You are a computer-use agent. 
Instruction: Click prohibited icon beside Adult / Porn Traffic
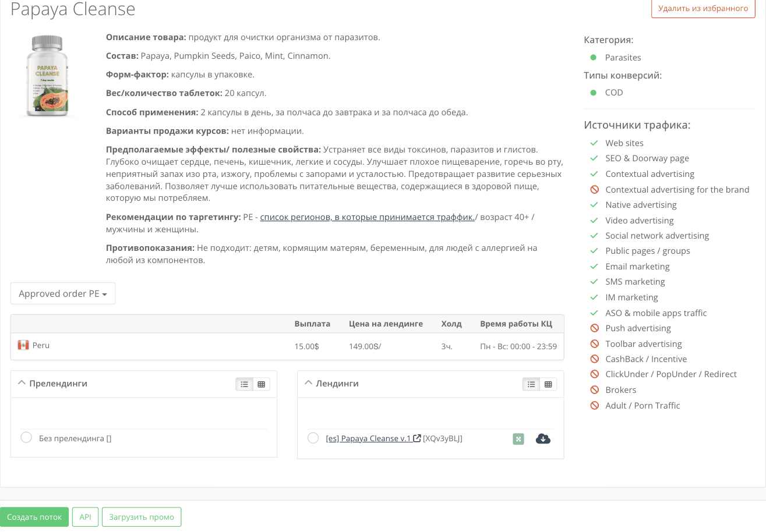(595, 406)
